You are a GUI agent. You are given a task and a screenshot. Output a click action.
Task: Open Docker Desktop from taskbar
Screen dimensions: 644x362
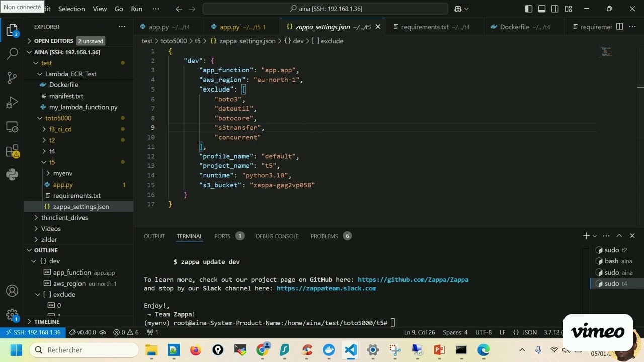329,350
